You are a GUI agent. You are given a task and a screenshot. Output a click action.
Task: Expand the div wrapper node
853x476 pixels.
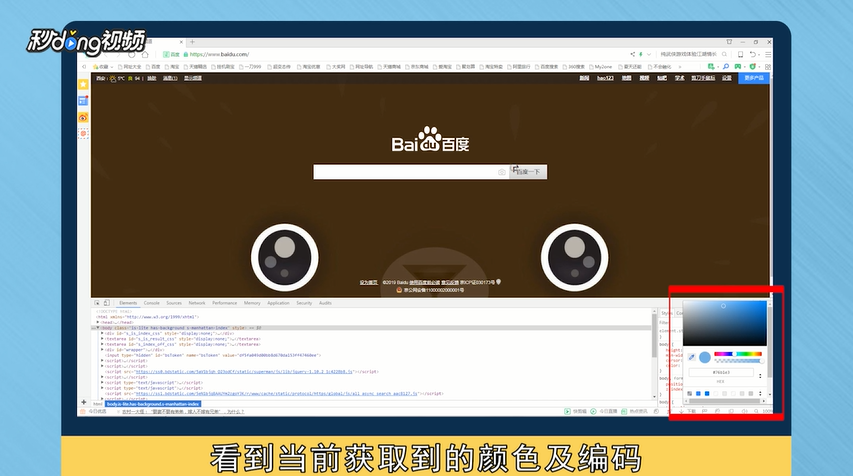(102, 350)
